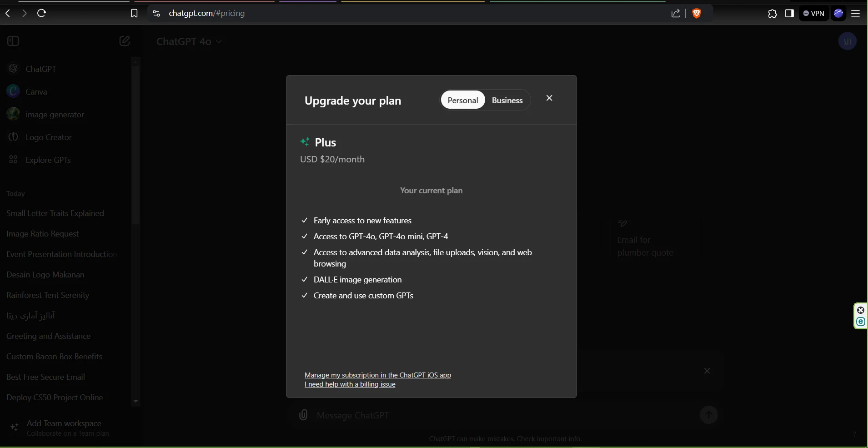Toggle the browser sidebar panel icon
The height and width of the screenshot is (448, 868).
789,14
